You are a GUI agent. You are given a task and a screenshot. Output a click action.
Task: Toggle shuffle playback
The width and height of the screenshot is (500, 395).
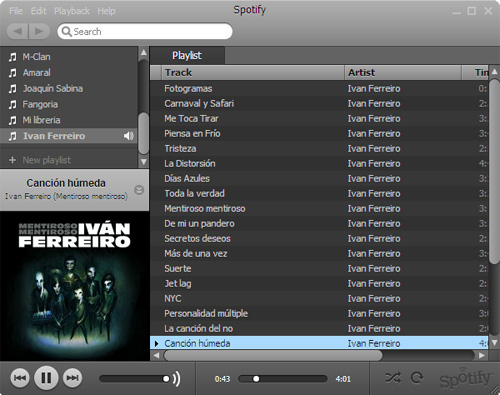(x=393, y=378)
